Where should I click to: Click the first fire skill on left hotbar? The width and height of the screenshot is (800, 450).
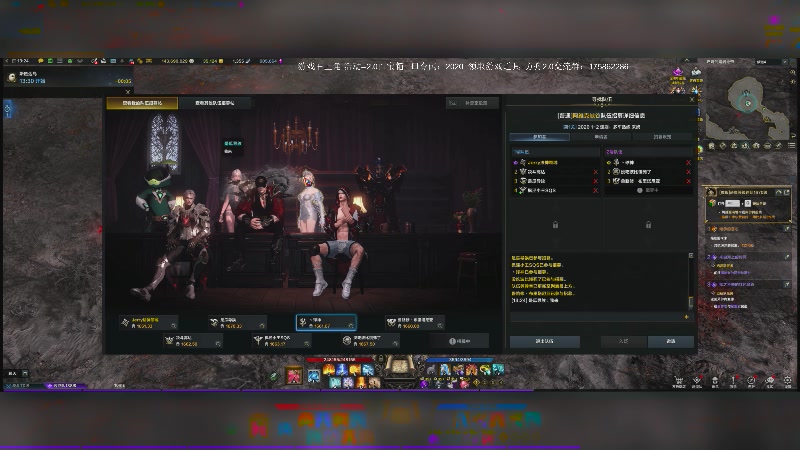pos(329,370)
